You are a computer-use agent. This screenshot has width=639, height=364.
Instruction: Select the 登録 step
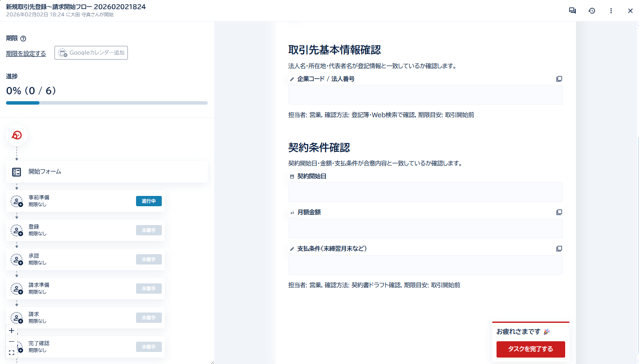click(85, 230)
